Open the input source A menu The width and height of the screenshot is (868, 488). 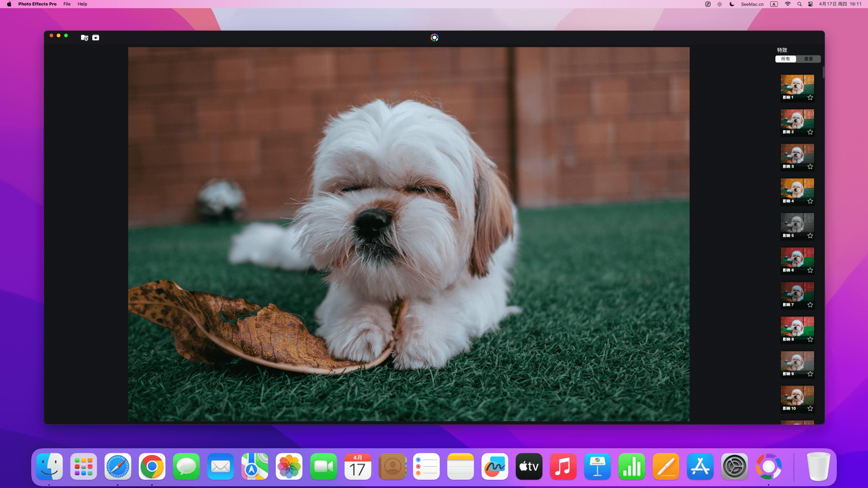pos(774,4)
